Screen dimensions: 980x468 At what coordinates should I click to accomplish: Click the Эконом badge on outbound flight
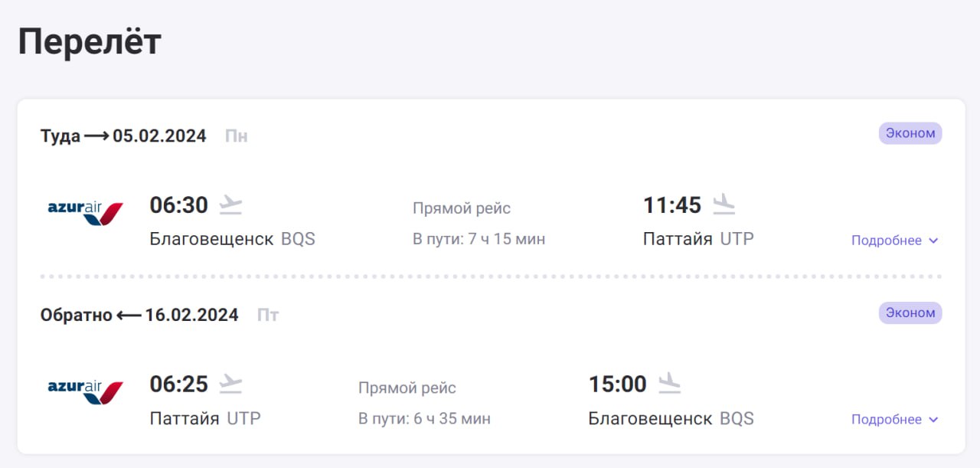click(x=910, y=133)
